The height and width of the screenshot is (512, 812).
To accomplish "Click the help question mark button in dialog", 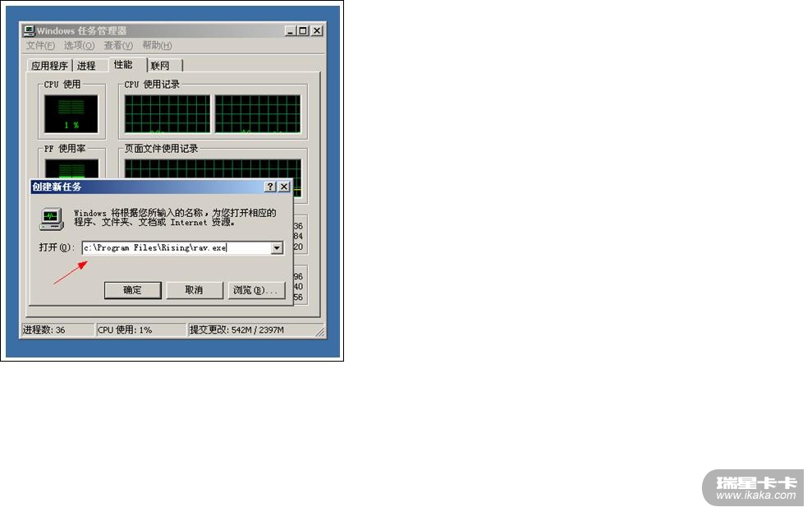I will coord(270,187).
